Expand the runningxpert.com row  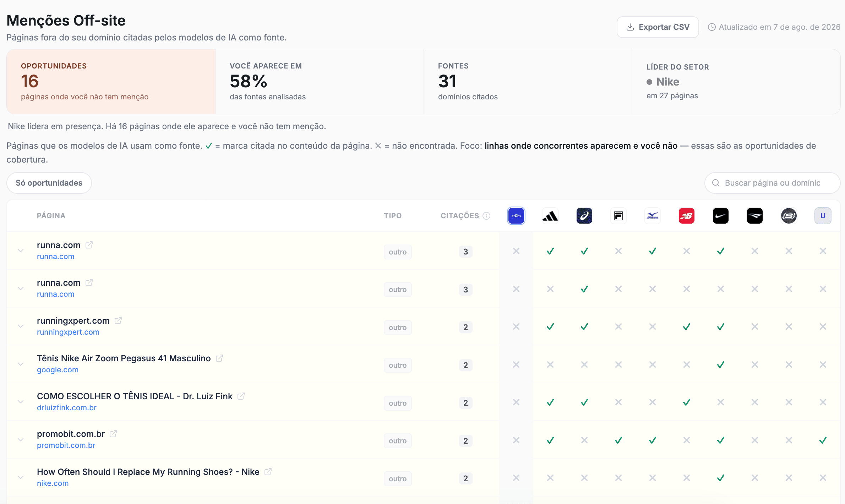21,326
